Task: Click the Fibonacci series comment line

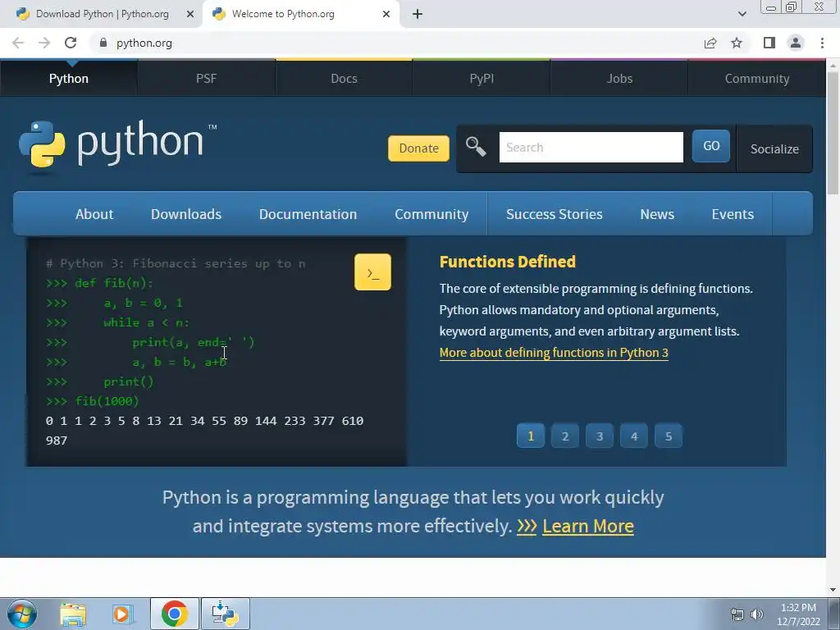Action: (x=176, y=263)
